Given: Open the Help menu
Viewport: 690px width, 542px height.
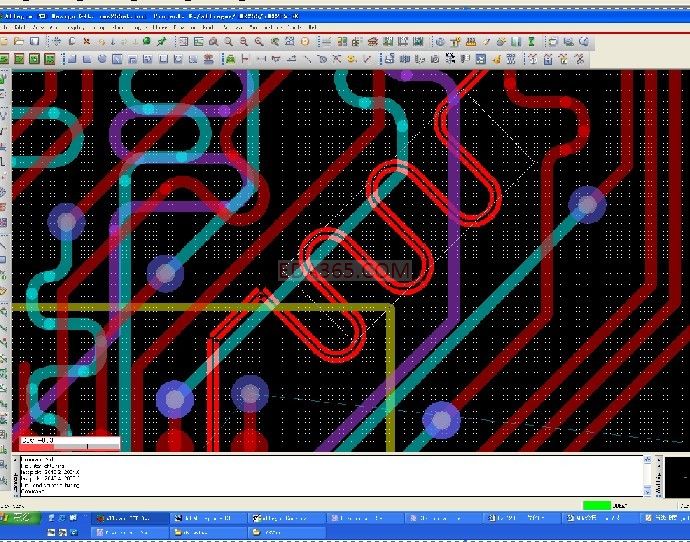Looking at the screenshot, I should (x=312, y=27).
